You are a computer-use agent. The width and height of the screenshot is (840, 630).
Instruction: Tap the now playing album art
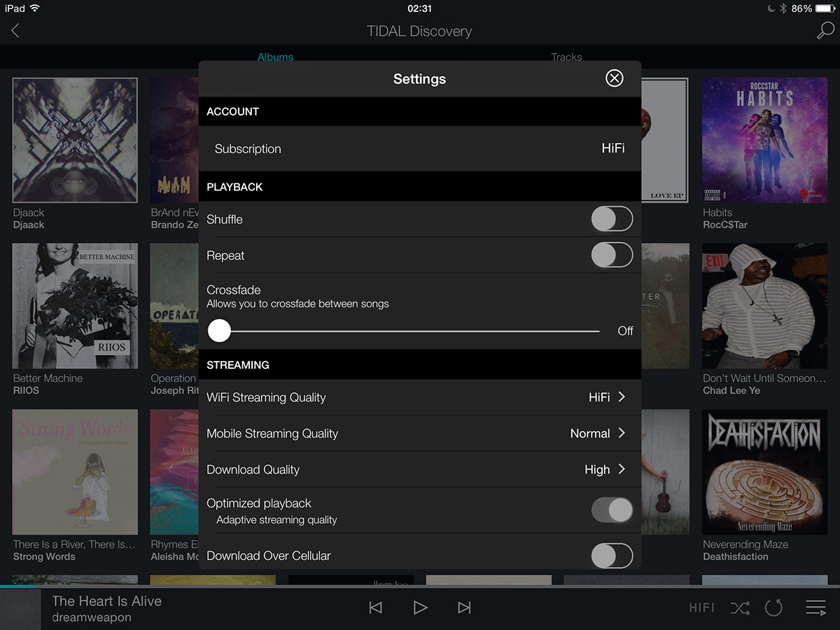click(x=20, y=609)
